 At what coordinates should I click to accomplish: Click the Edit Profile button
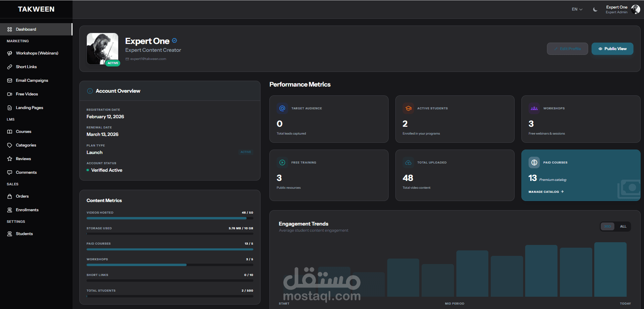pos(567,49)
